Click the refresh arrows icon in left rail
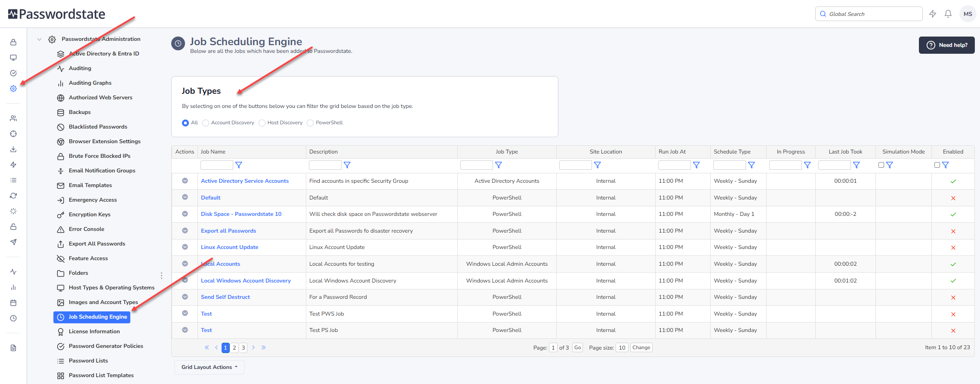The width and height of the screenshot is (980, 384). point(13,196)
